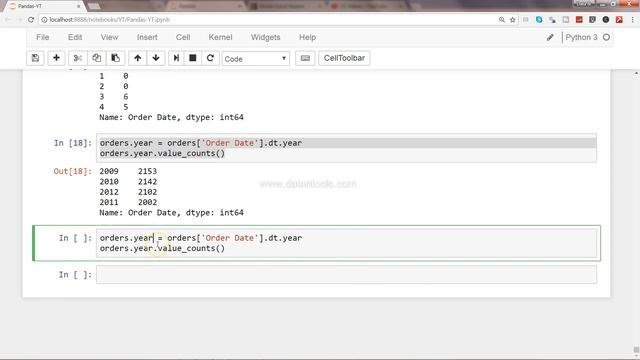Screen dimensions: 640x360
Task: Interrupt the kernel stop icon
Action: coord(193,58)
